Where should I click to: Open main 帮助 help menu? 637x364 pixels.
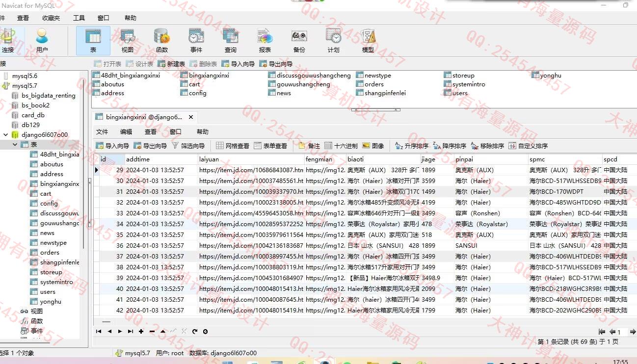[131, 18]
